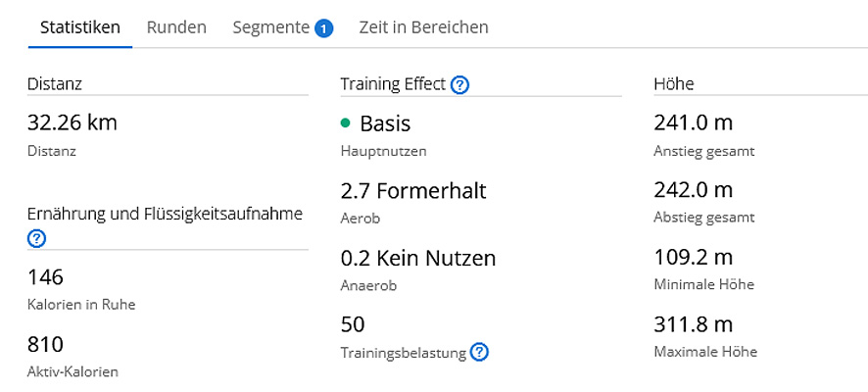Click the 242.0 m Abstieg gesamt value
The image size is (868, 392).
tap(693, 190)
